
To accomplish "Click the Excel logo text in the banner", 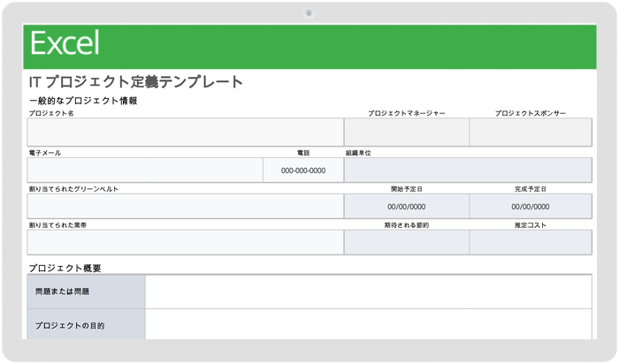I will pos(65,43).
